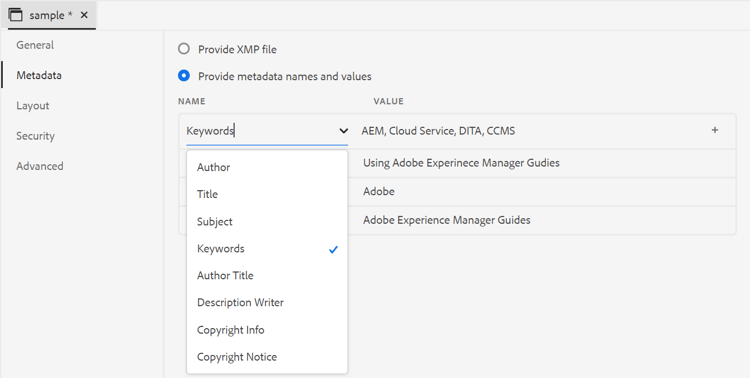Image resolution: width=750 pixels, height=378 pixels.
Task: Choose Description Writer option
Action: coord(267,302)
